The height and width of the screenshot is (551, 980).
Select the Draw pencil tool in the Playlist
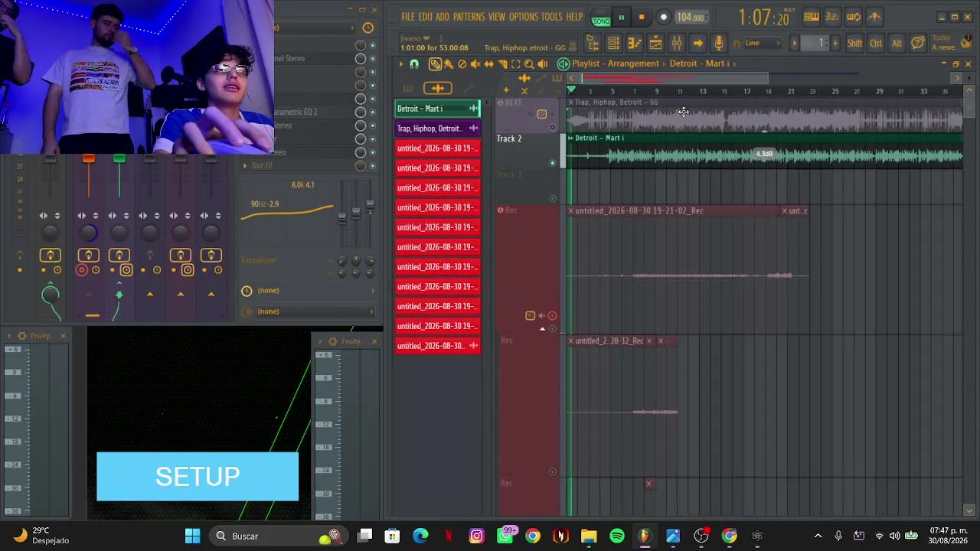coord(435,64)
